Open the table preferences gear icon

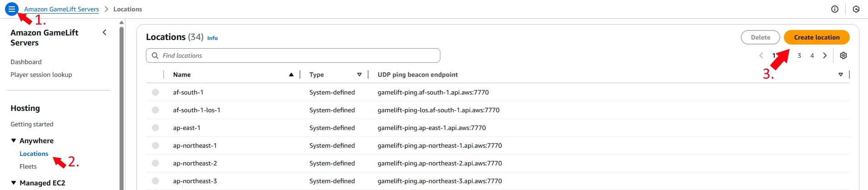pos(843,55)
